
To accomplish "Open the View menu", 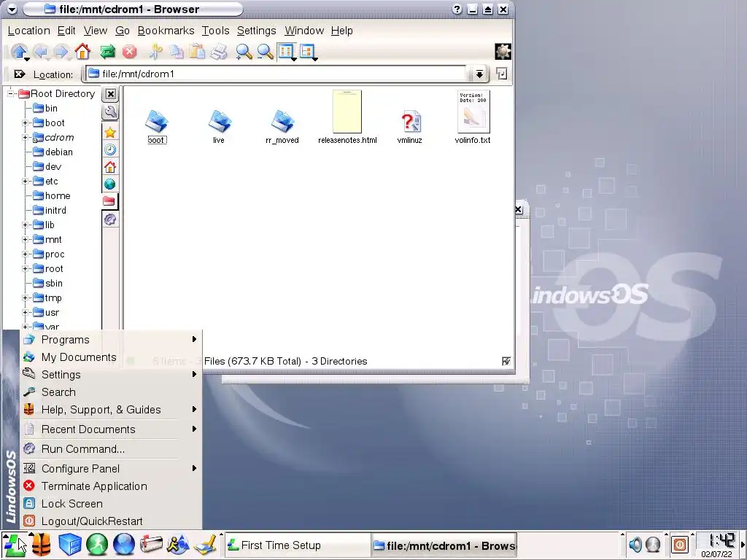I will pyautogui.click(x=96, y=31).
